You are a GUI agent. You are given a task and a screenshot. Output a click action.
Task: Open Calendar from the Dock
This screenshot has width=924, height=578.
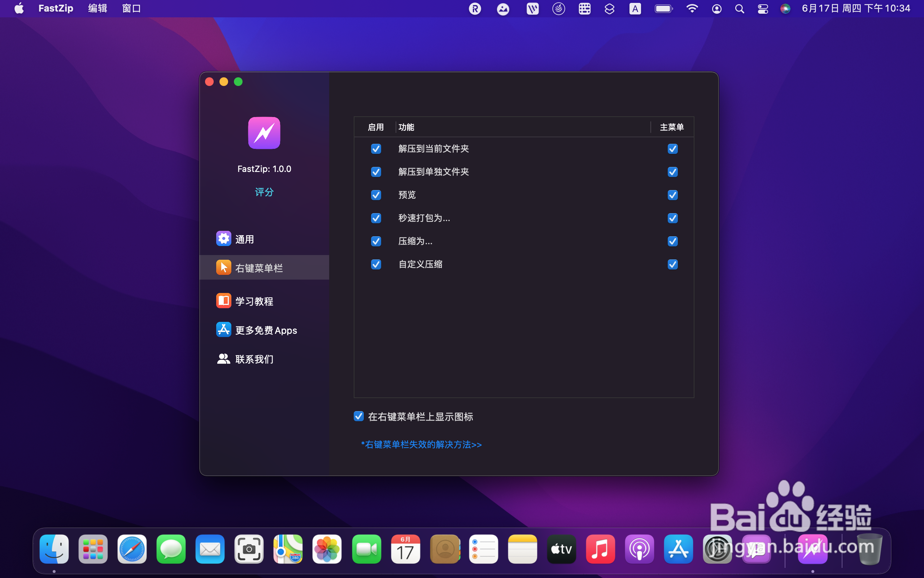405,549
